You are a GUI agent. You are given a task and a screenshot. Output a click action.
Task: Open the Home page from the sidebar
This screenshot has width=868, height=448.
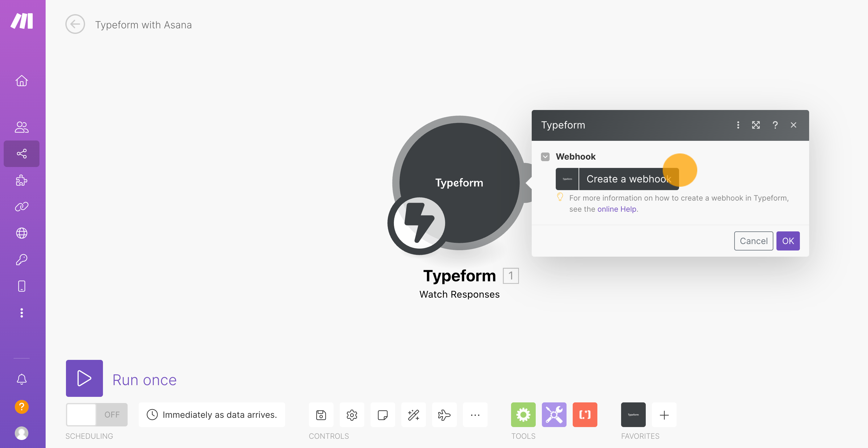click(x=22, y=80)
